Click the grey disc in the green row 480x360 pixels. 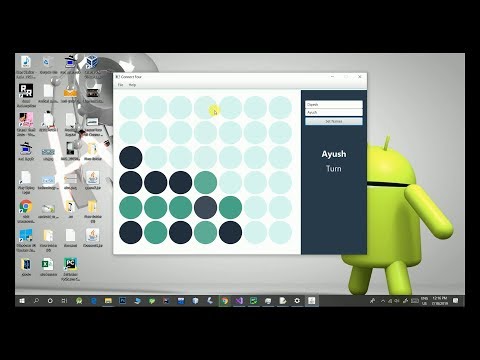[x=205, y=207]
